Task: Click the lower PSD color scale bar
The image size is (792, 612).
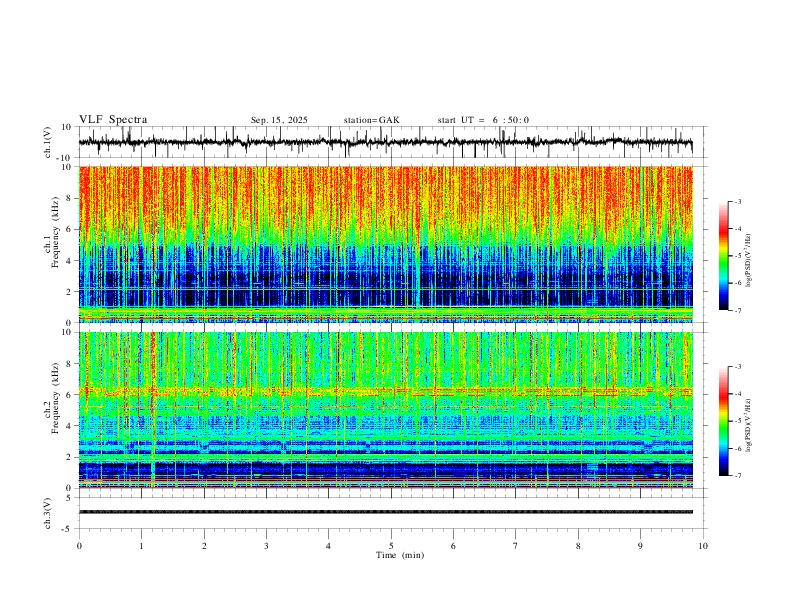Action: click(x=723, y=421)
